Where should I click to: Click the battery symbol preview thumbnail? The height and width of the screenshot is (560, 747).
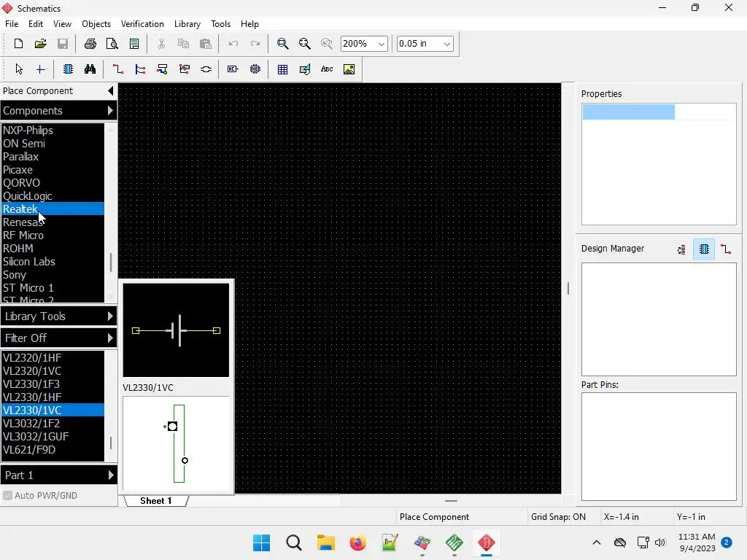click(176, 330)
